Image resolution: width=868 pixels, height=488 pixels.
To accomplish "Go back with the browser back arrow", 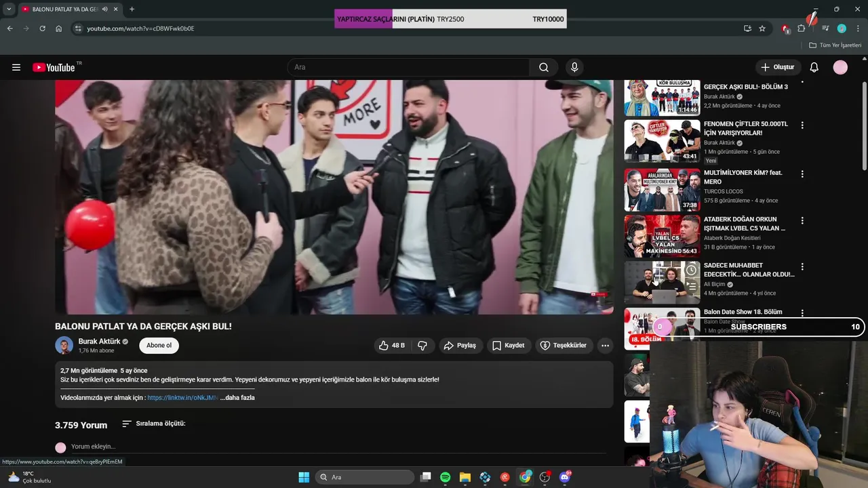I will [9, 28].
